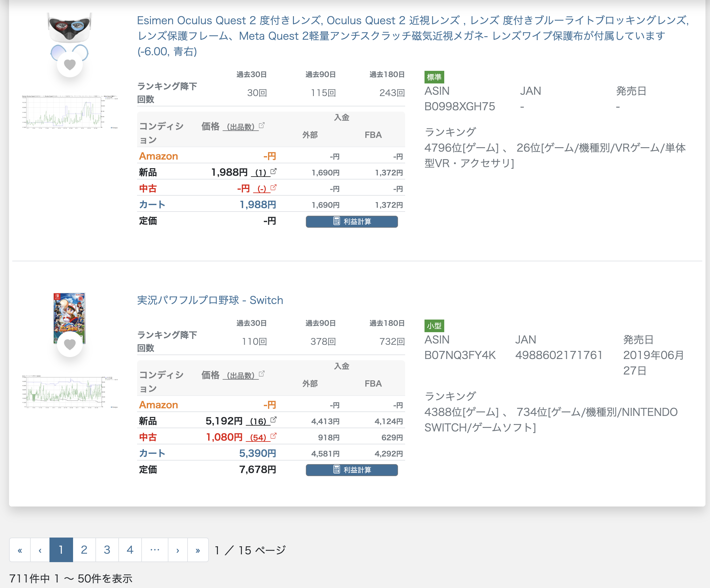The height and width of the screenshot is (588, 710).
Task: View new listings count (1) for Oculus lens
Action: 261,173
